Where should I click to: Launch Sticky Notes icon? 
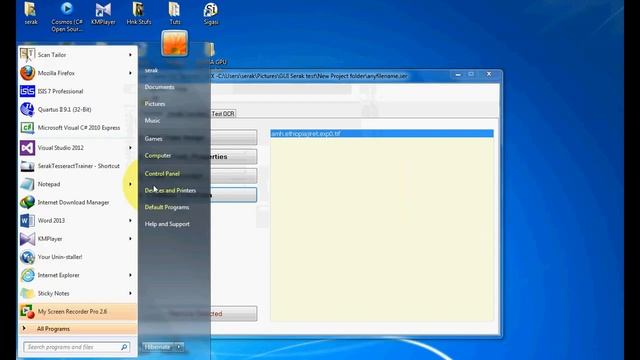coord(27,293)
